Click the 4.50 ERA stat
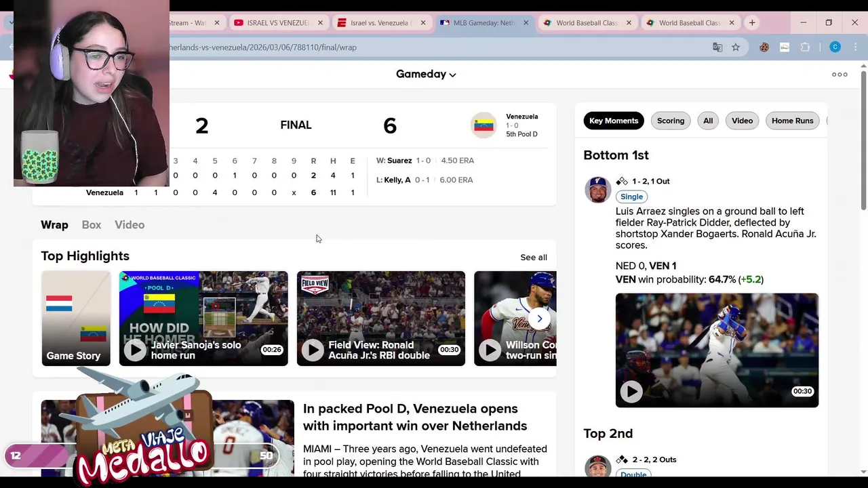The width and height of the screenshot is (868, 488). click(x=458, y=161)
